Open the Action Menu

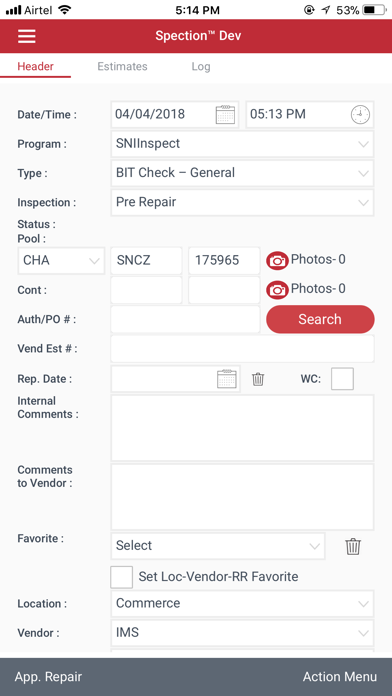click(x=340, y=677)
